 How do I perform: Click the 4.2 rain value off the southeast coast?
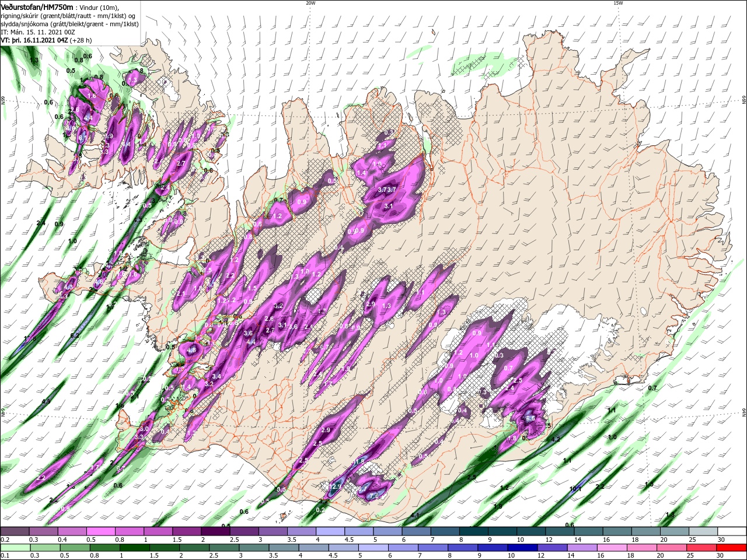(556, 439)
